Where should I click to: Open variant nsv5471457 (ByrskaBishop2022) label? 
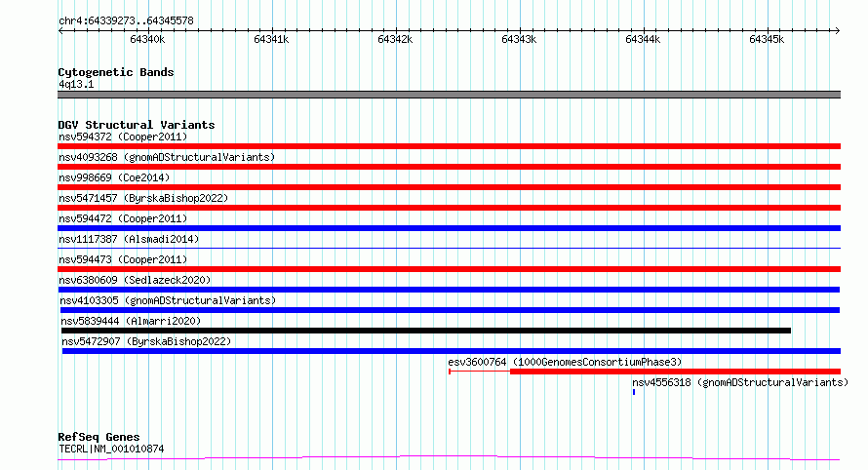pos(143,198)
